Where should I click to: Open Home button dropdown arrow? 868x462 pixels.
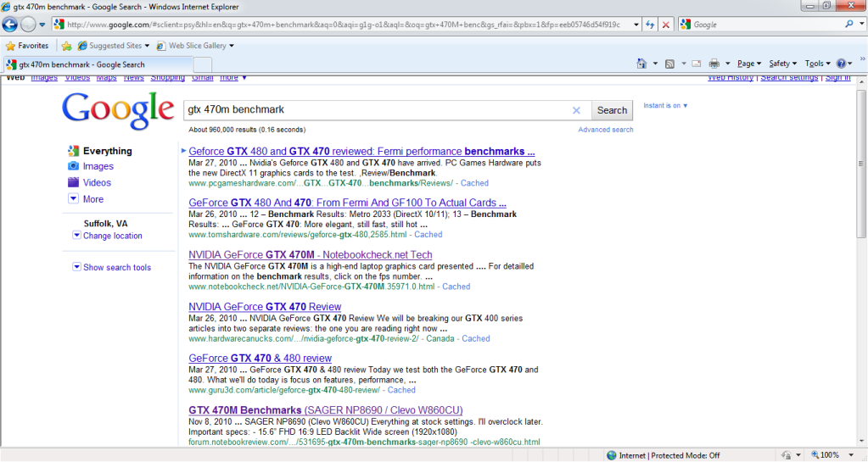[x=655, y=64]
